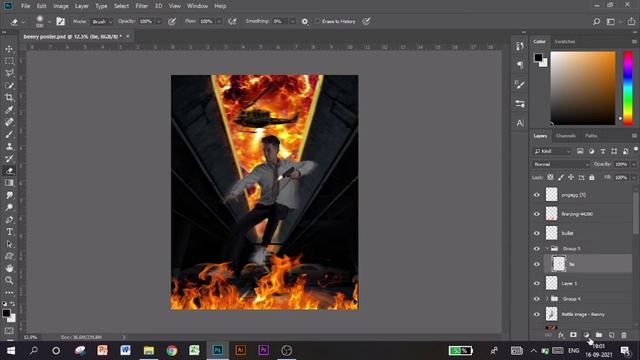Toggle lock transparent pixels
640x360 pixels.
pyautogui.click(x=550, y=177)
